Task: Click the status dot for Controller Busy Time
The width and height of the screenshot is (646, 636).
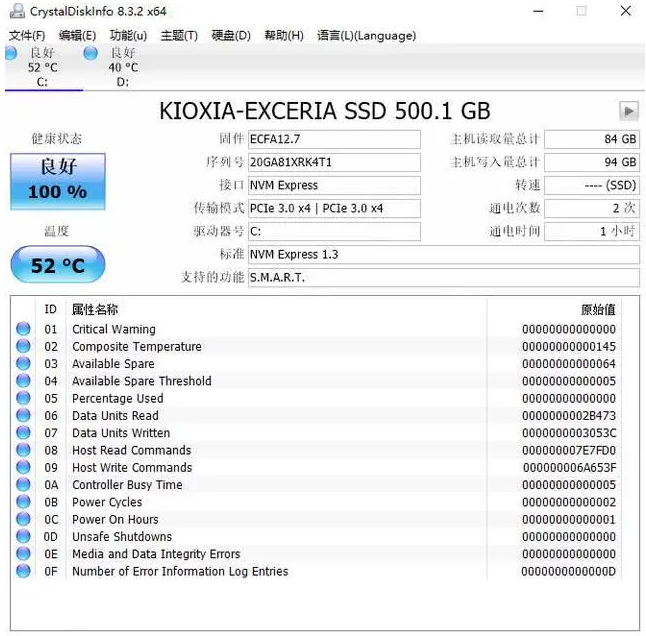Action: coord(23,484)
